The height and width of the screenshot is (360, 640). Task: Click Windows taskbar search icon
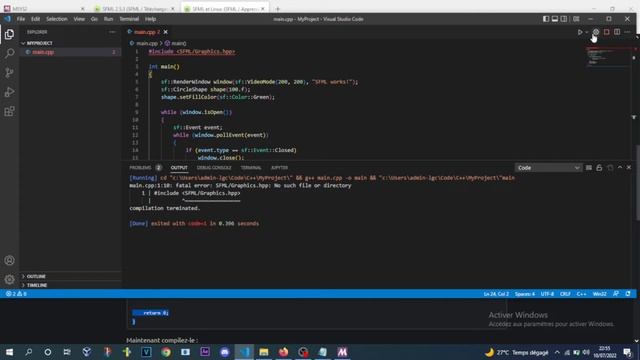pos(29,352)
